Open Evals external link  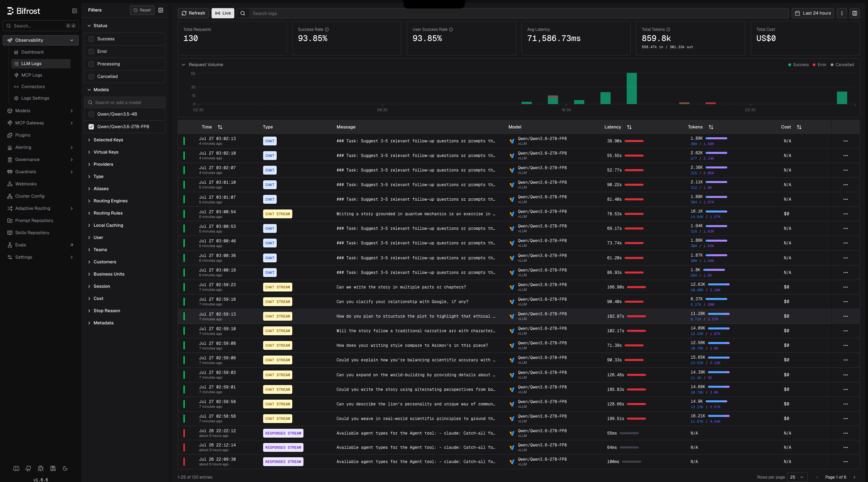(x=41, y=245)
